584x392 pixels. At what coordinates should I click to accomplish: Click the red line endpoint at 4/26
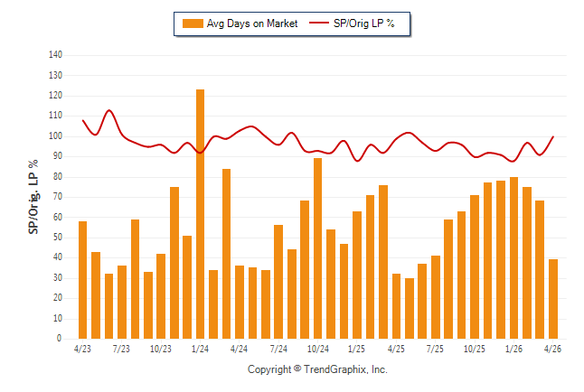(553, 136)
